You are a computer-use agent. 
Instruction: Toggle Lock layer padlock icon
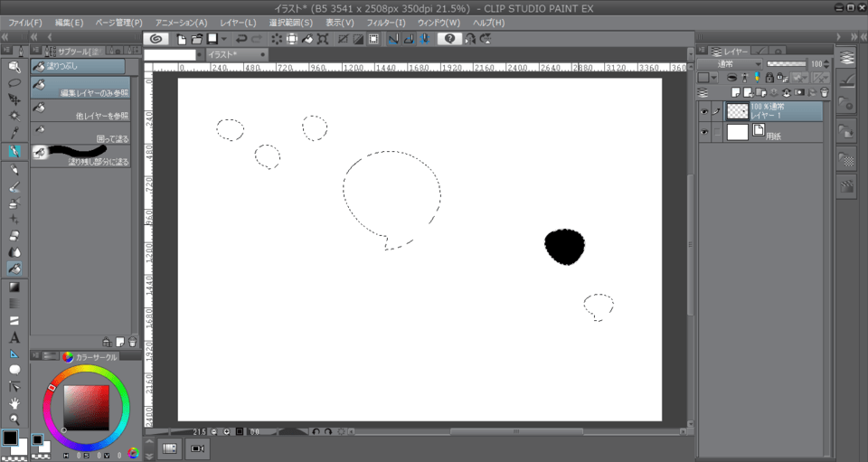769,78
